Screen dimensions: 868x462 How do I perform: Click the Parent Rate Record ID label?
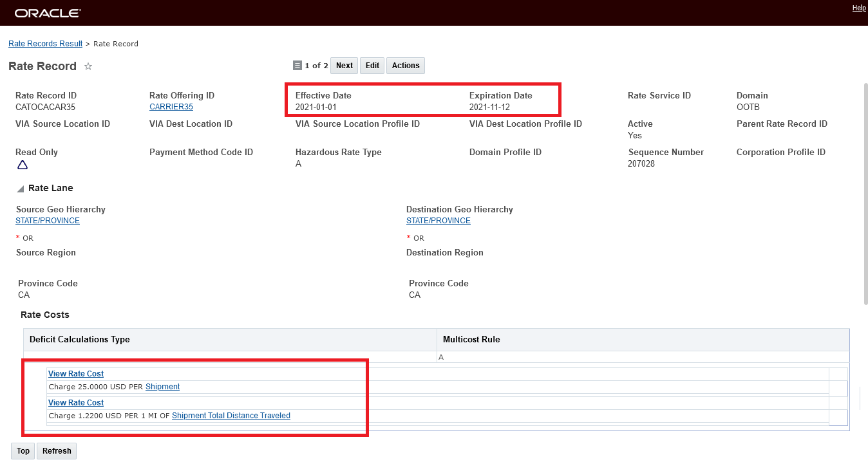tap(782, 124)
